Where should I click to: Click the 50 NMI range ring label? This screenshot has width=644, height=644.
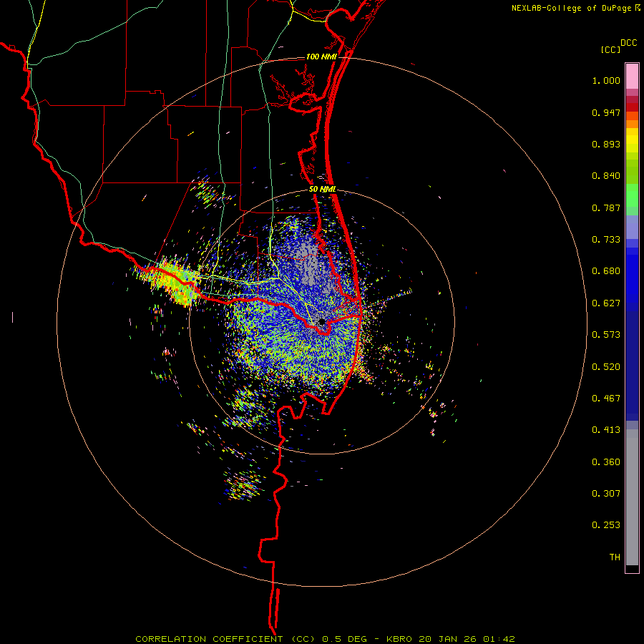coord(323,190)
